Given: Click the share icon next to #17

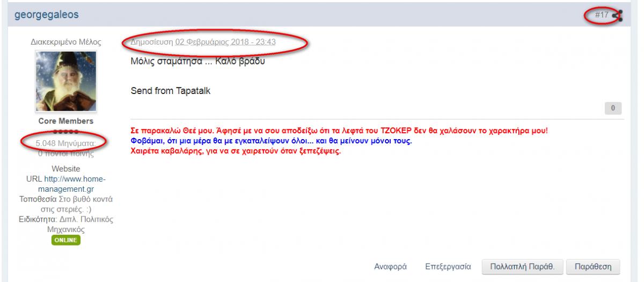Looking at the screenshot, I should pyautogui.click(x=617, y=16).
